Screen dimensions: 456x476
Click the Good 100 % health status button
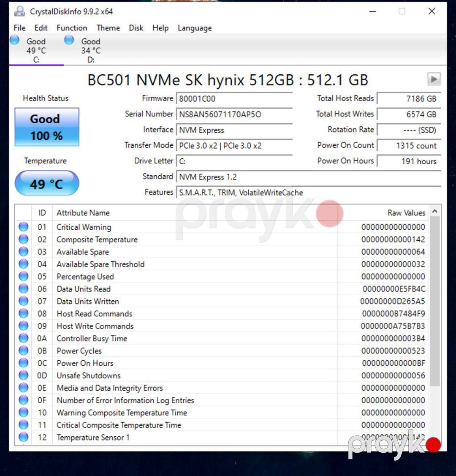tap(47, 127)
